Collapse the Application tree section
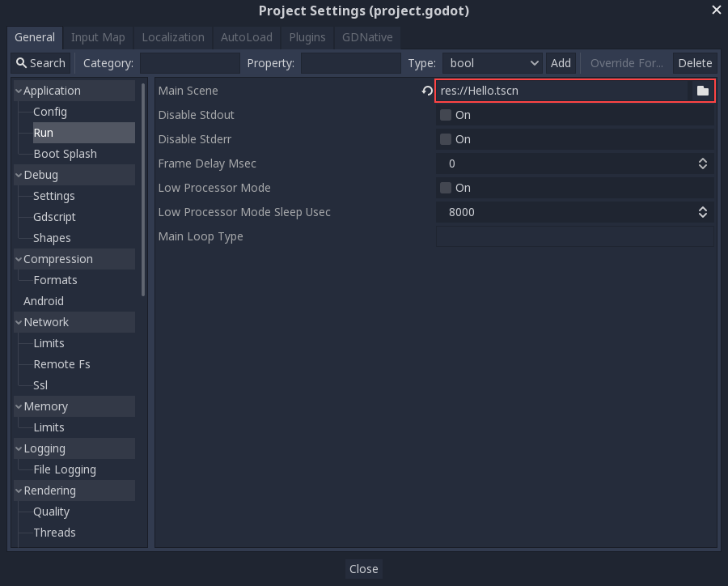The height and width of the screenshot is (586, 728). tap(19, 91)
